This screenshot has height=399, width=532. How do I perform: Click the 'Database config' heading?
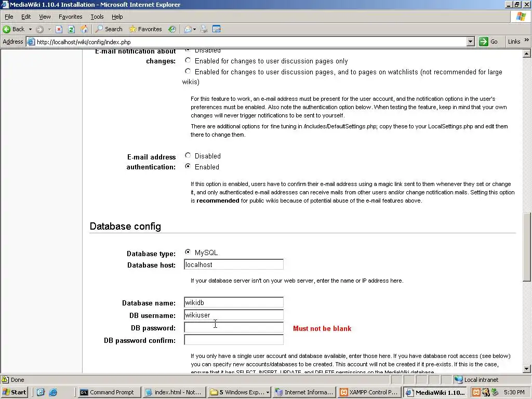click(x=125, y=227)
